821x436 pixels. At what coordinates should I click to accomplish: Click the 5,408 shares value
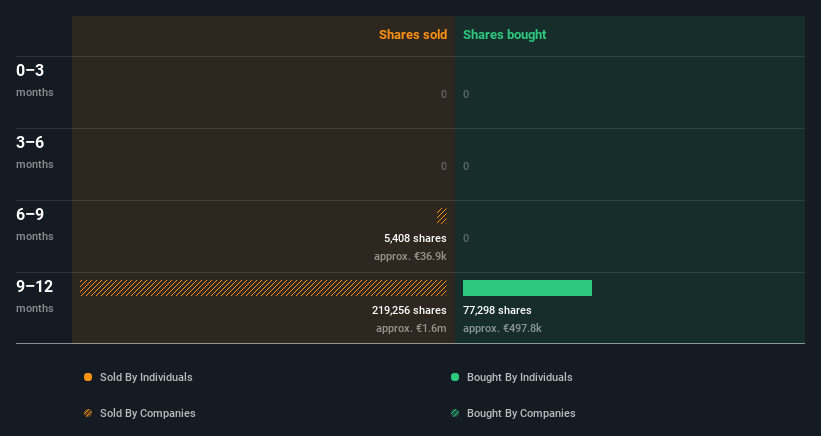pos(415,238)
